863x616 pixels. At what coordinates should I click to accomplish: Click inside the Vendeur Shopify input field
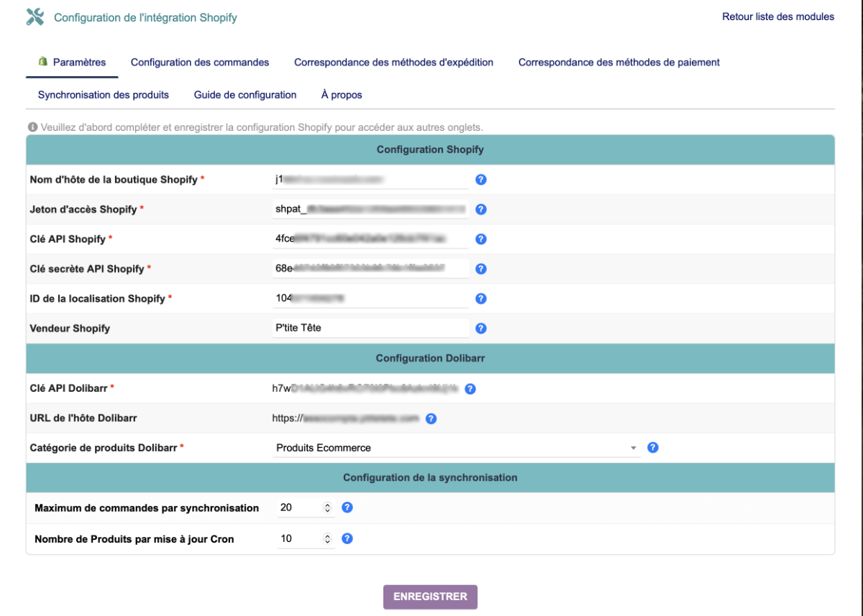(370, 328)
